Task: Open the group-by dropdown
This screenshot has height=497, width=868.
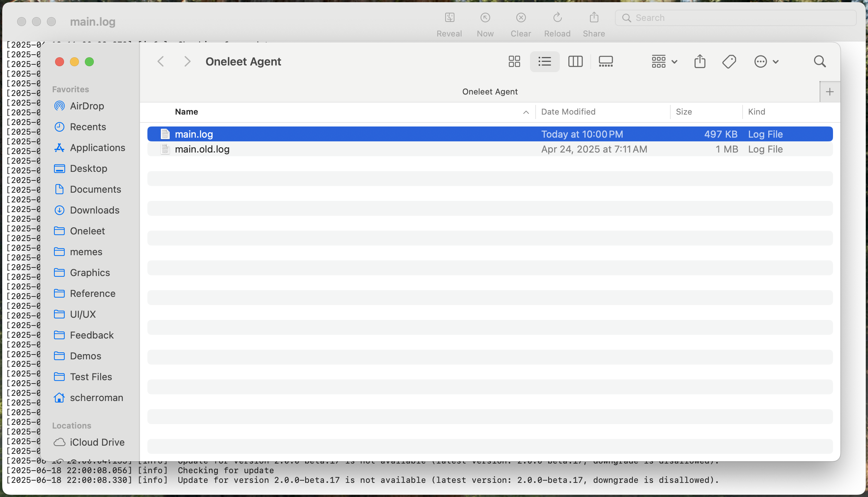Action: 663,61
